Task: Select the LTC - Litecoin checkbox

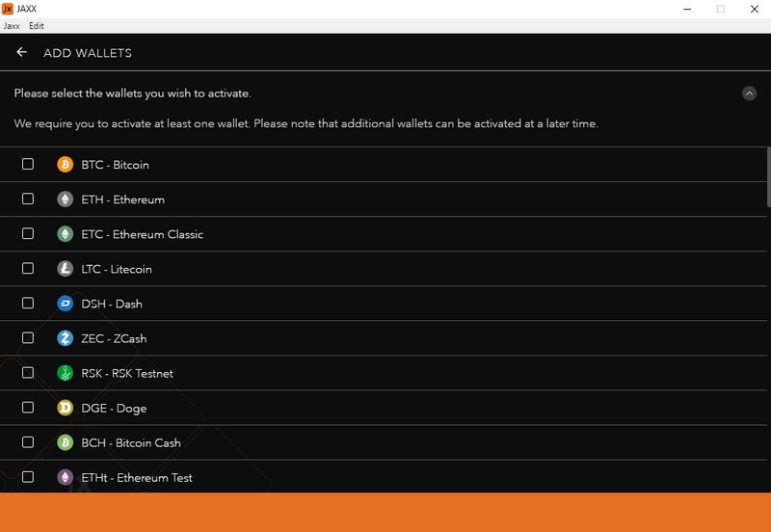Action: pyautogui.click(x=28, y=268)
